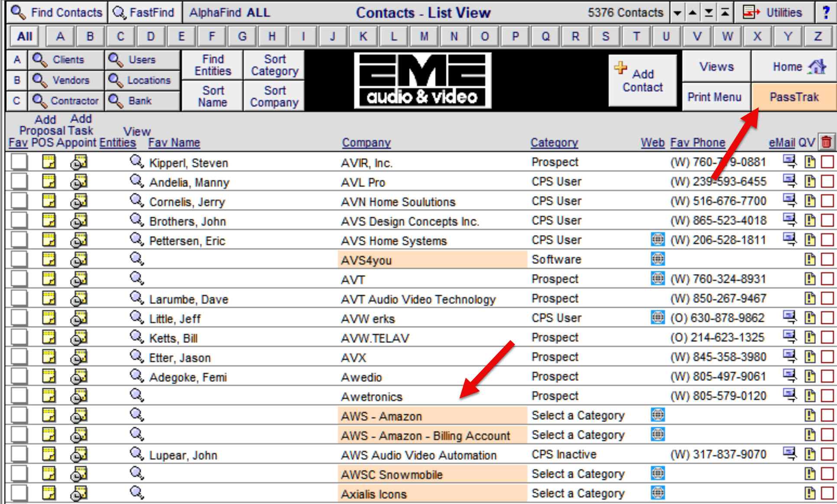This screenshot has height=504, width=837.
Task: Tick delete checkbox for AVX row
Action: pos(827,357)
